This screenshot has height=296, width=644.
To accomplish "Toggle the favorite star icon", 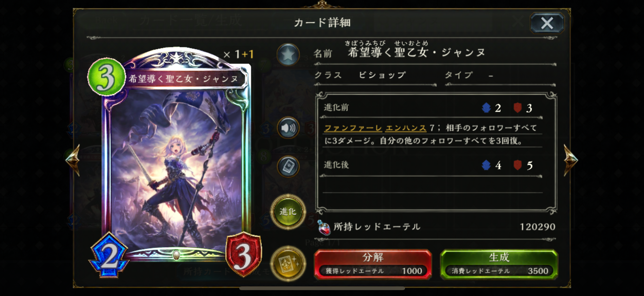I will click(x=288, y=54).
